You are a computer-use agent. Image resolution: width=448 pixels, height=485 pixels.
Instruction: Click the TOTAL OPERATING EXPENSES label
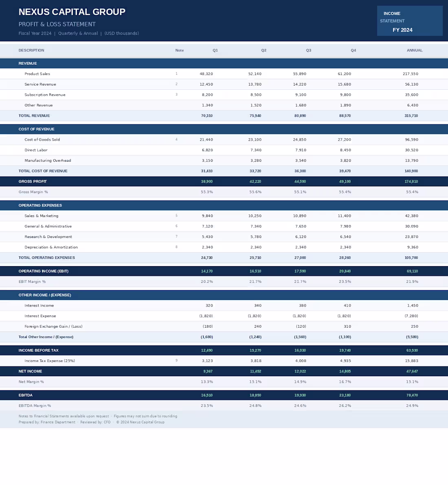[47, 258]
